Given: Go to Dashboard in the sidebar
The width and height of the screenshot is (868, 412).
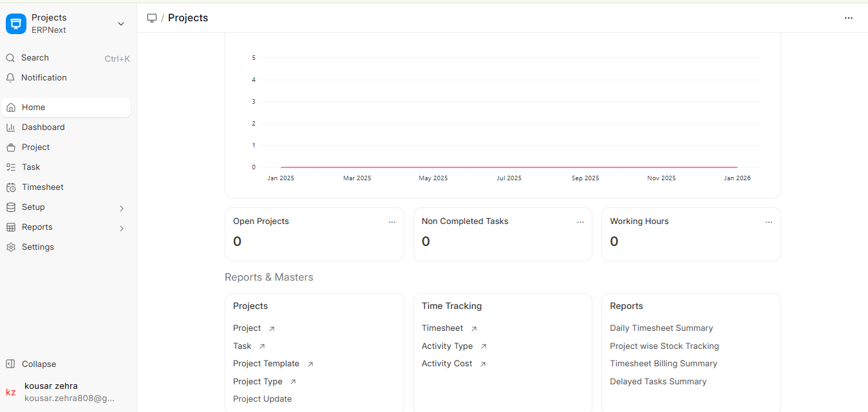Looking at the screenshot, I should pyautogui.click(x=66, y=127).
